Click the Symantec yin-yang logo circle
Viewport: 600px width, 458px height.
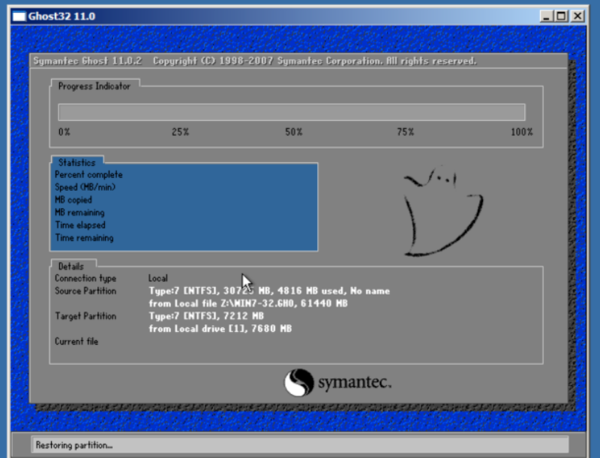click(x=301, y=383)
